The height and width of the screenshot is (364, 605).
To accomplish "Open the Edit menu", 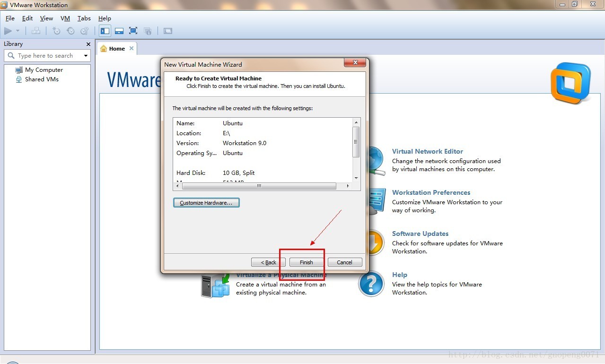I will 27,18.
